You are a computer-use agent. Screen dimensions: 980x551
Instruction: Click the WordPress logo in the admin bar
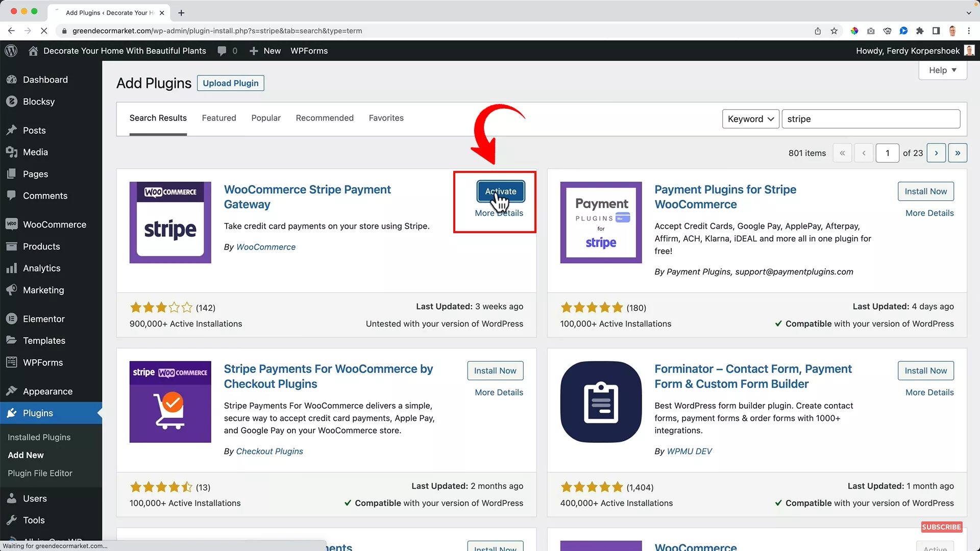[11, 51]
